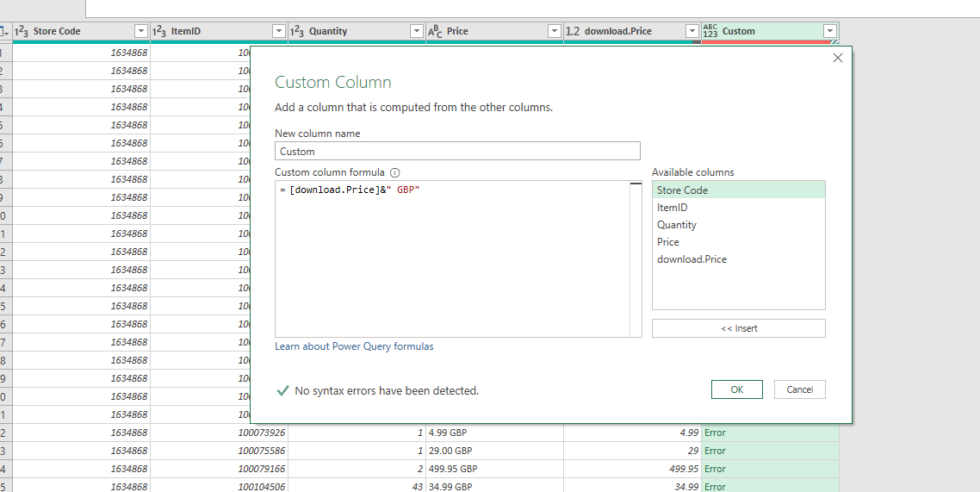
Task: Cancel the Custom Column dialog
Action: coord(800,389)
